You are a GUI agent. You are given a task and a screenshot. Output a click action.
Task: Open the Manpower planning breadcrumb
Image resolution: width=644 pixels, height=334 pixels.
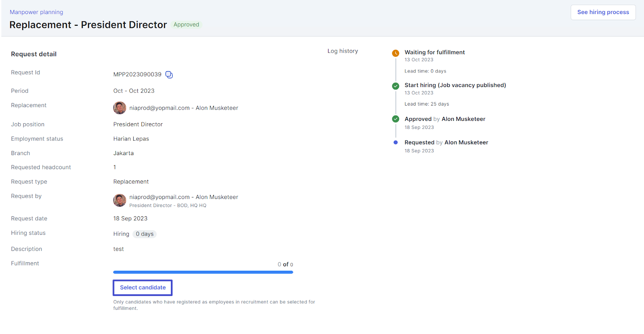(x=36, y=12)
